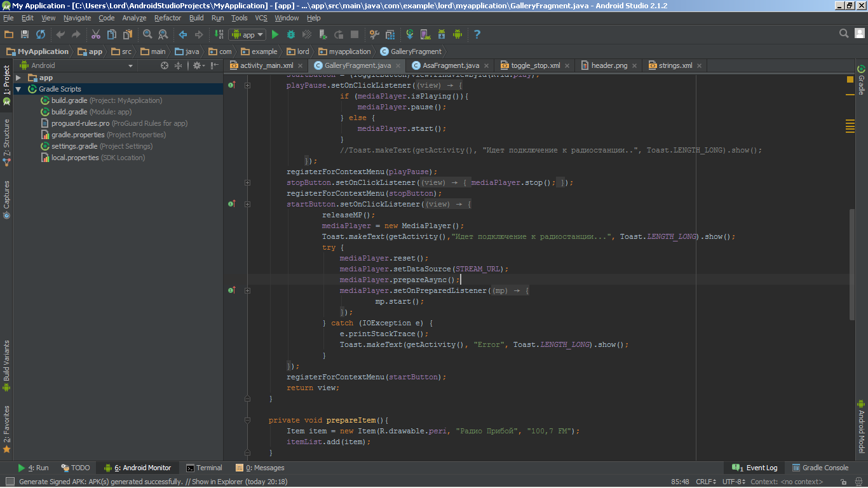Screen dimensions: 868x488
Task: Start debugging with the bug icon
Action: click(291, 34)
